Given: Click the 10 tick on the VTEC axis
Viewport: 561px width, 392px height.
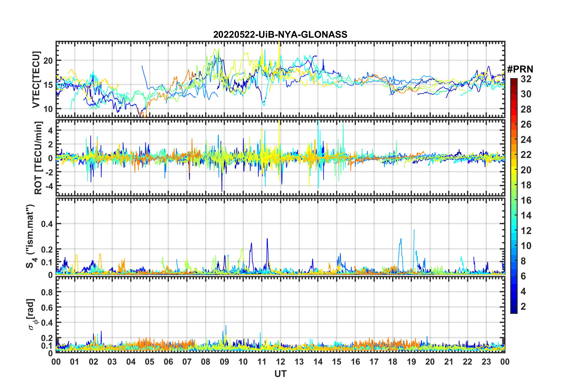Looking at the screenshot, I should pos(48,109).
